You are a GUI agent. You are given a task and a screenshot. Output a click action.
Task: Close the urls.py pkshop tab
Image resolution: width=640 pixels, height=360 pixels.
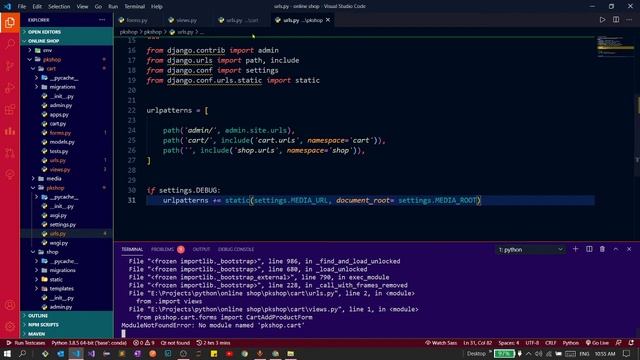click(x=328, y=20)
